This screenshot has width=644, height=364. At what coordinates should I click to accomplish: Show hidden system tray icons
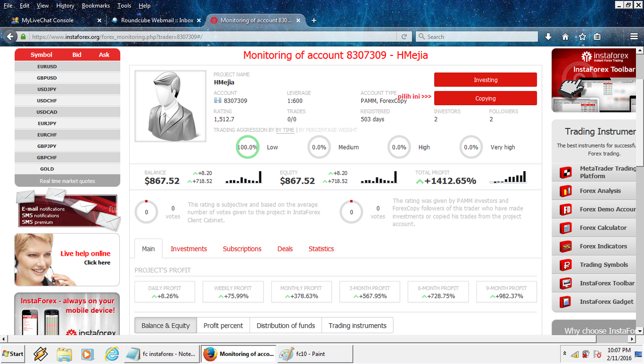pyautogui.click(x=565, y=353)
